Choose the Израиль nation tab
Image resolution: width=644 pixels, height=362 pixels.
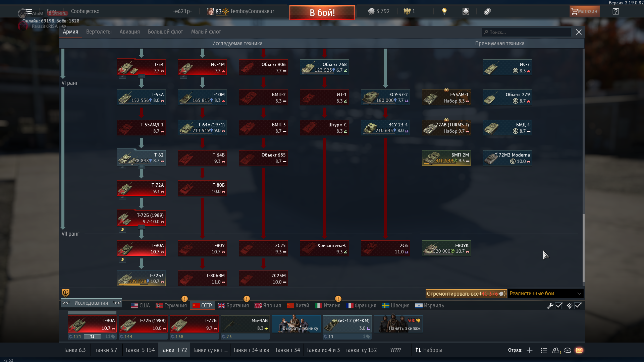click(430, 306)
